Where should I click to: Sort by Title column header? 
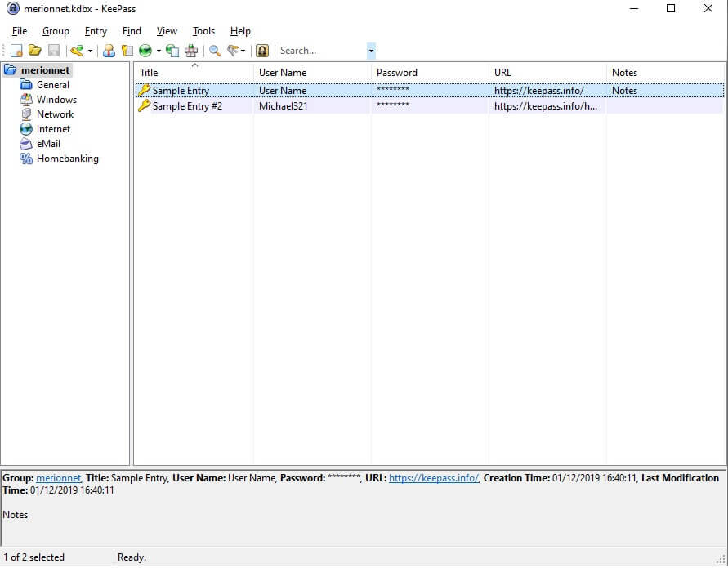pos(194,73)
